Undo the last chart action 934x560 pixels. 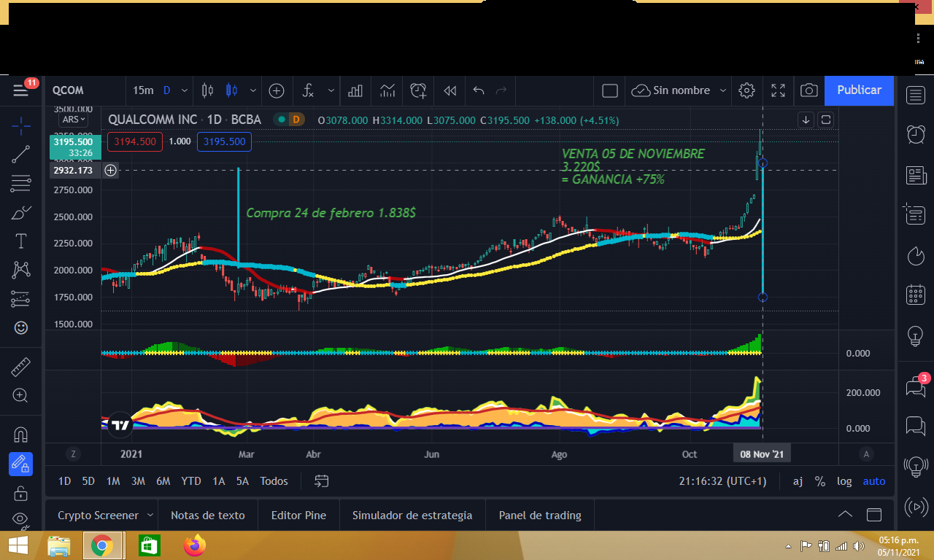click(479, 90)
